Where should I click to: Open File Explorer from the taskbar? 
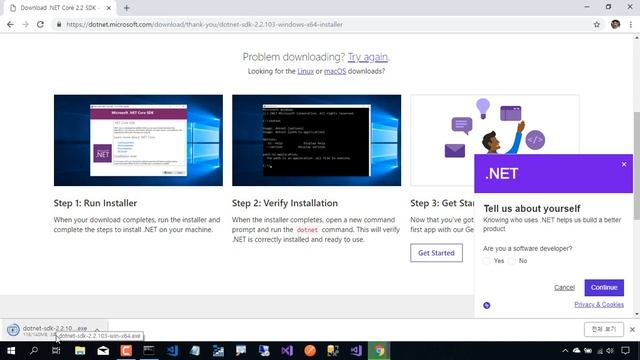click(x=80, y=351)
